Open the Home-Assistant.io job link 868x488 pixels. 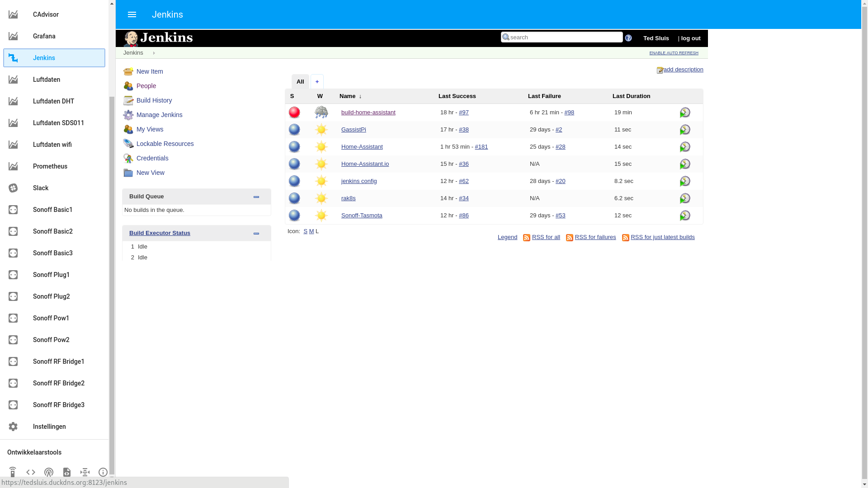365,164
